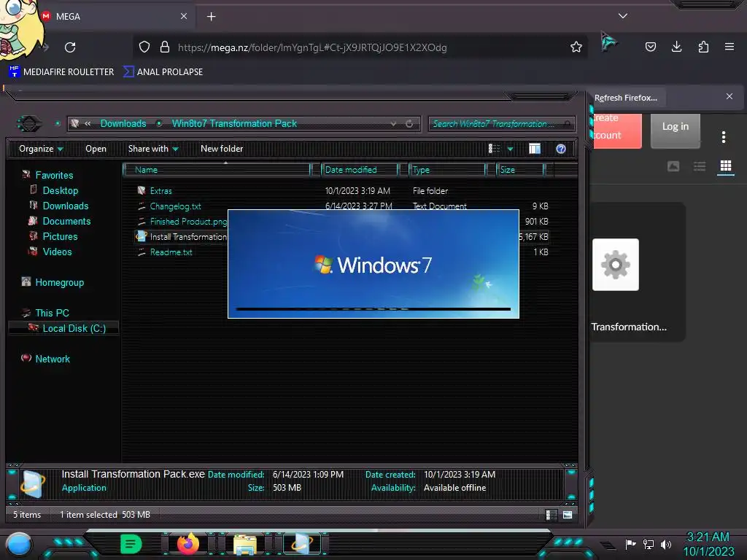Switch MEGA to grid view
This screenshot has height=560, width=747.
726,166
